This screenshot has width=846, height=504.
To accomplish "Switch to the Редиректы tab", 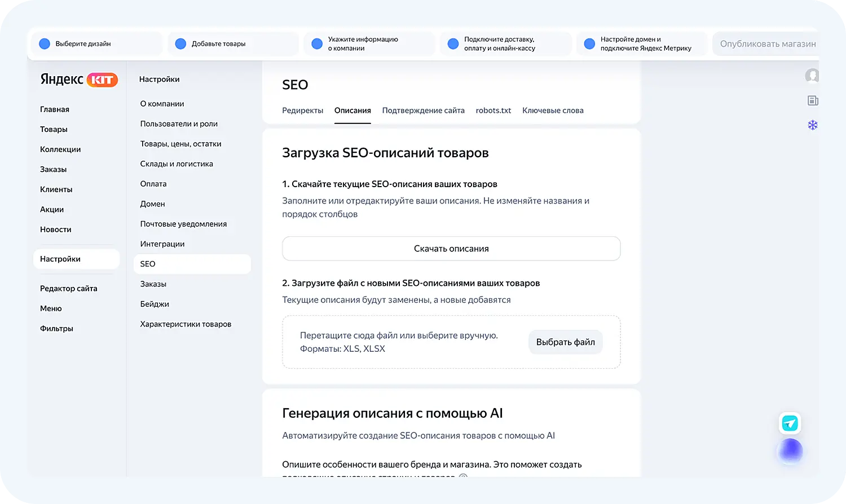I will pos(302,110).
